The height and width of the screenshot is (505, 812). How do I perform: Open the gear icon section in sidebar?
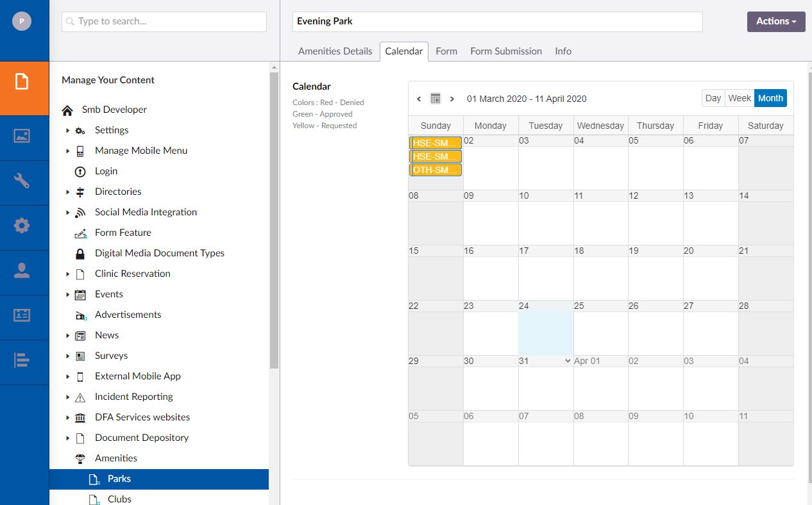22,226
